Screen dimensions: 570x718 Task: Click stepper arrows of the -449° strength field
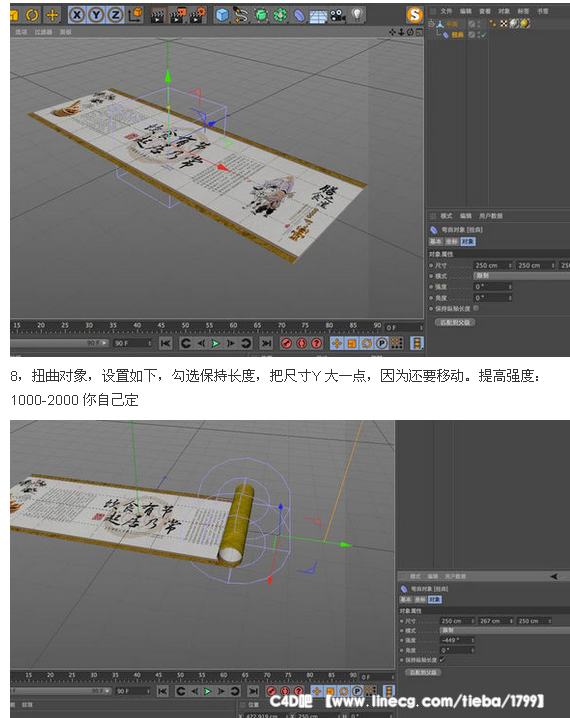[x=472, y=640]
